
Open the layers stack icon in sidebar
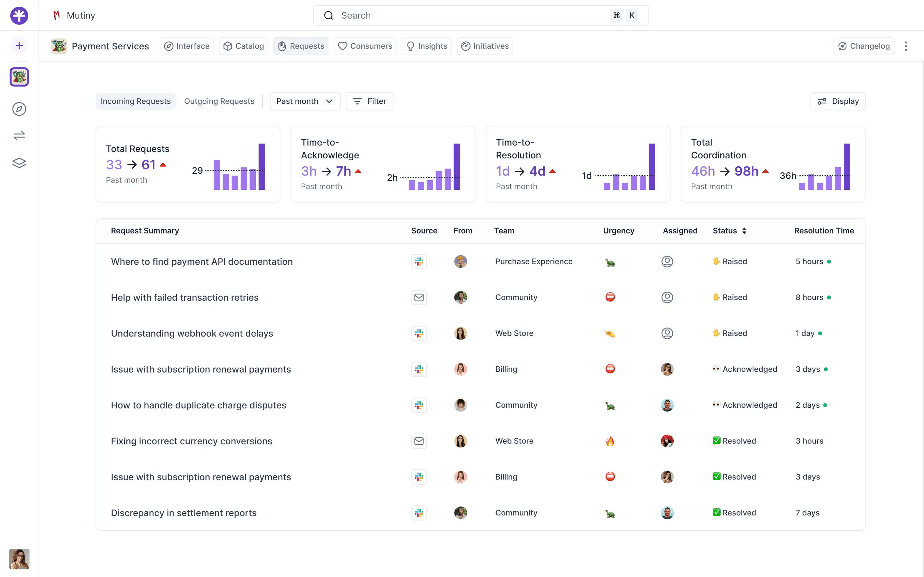[x=19, y=163]
